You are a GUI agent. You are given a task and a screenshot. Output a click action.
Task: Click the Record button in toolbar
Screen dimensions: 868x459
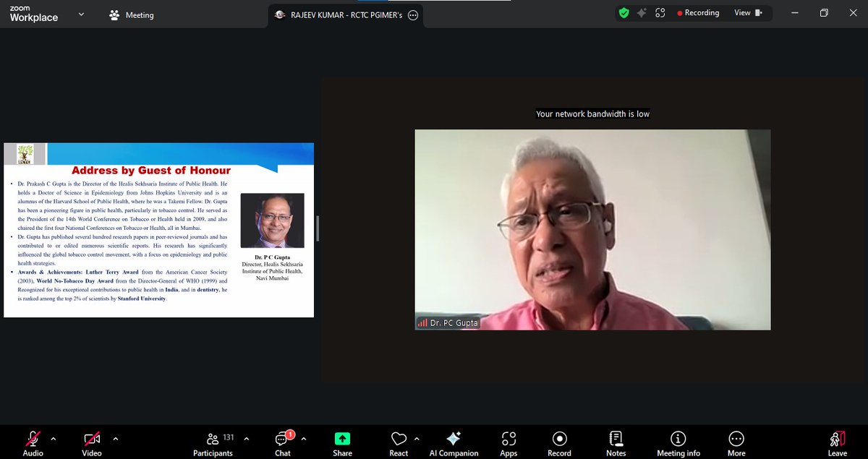coord(559,442)
